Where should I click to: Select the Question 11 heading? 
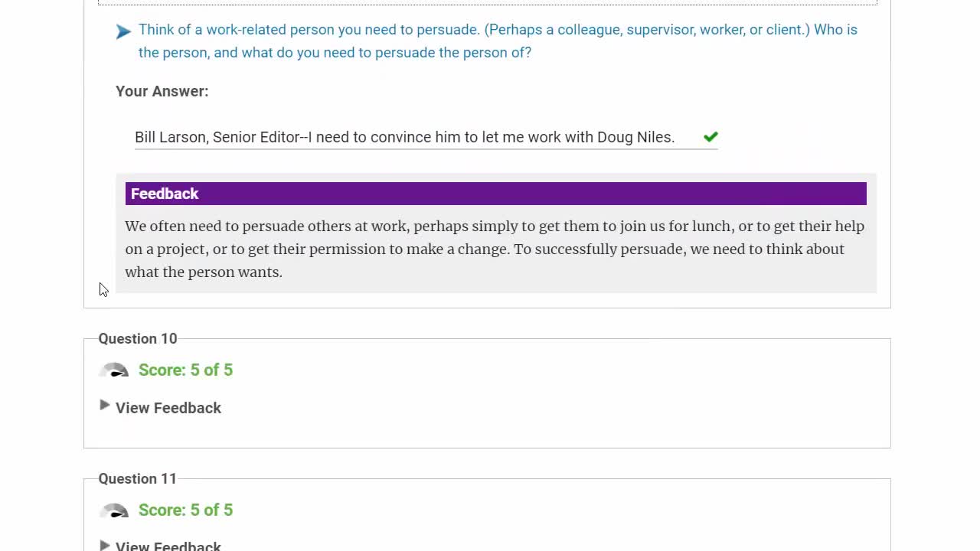click(x=138, y=479)
